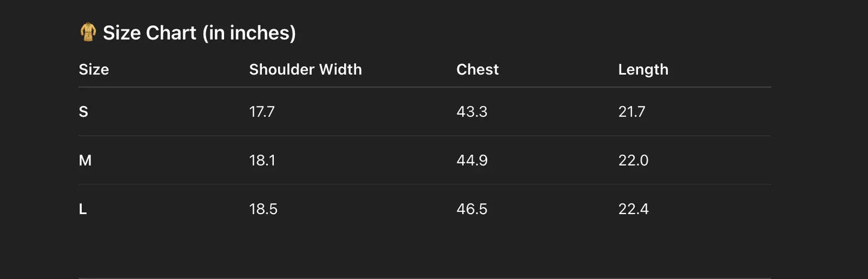Click the Size column header
Viewport: 868px width, 279px height.
click(94, 70)
